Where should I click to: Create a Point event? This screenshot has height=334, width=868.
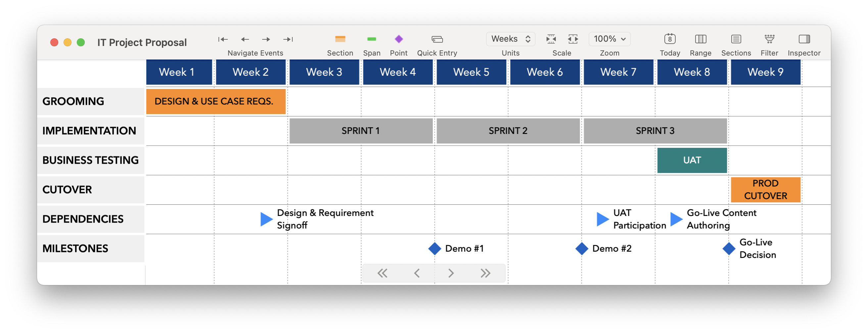pos(399,39)
